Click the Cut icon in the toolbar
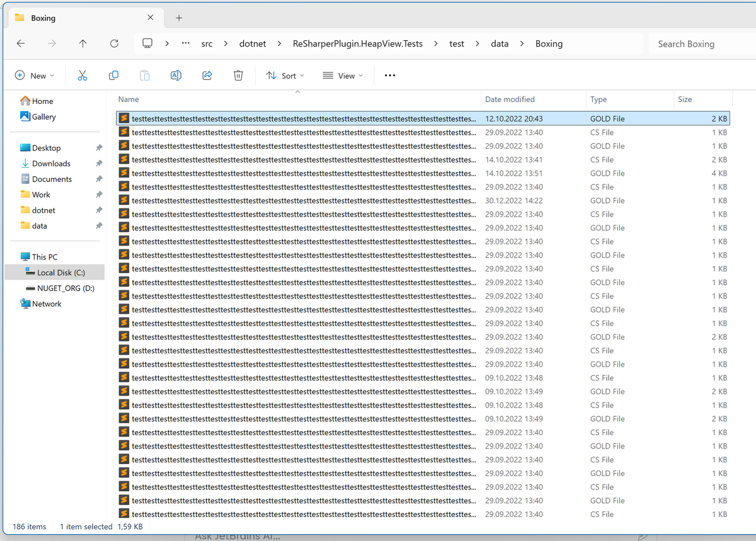 [x=82, y=75]
